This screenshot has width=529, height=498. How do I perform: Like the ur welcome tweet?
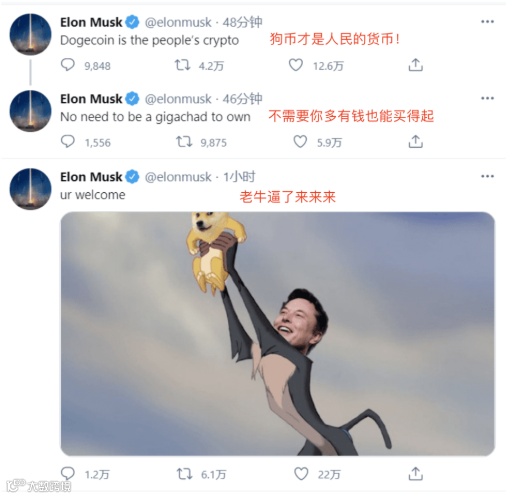click(x=301, y=474)
